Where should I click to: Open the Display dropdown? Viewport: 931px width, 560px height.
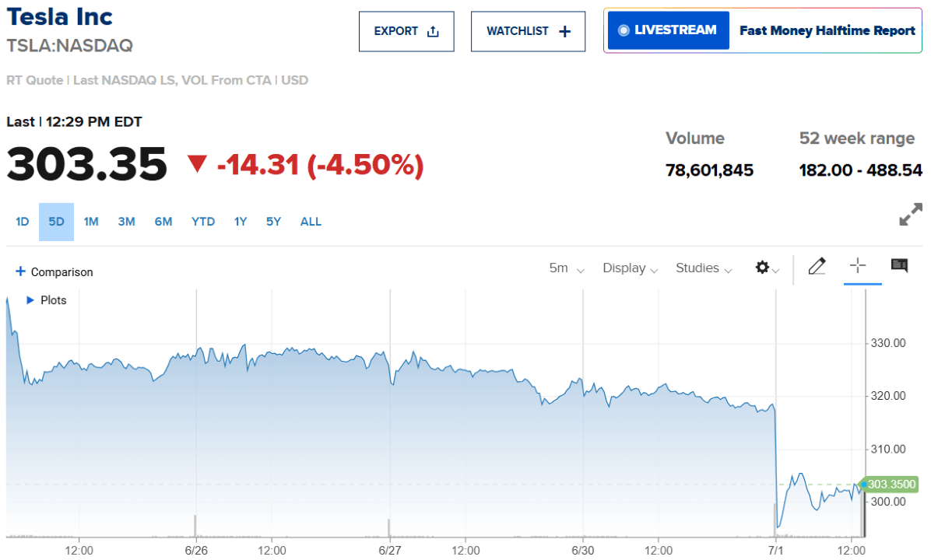(x=630, y=268)
